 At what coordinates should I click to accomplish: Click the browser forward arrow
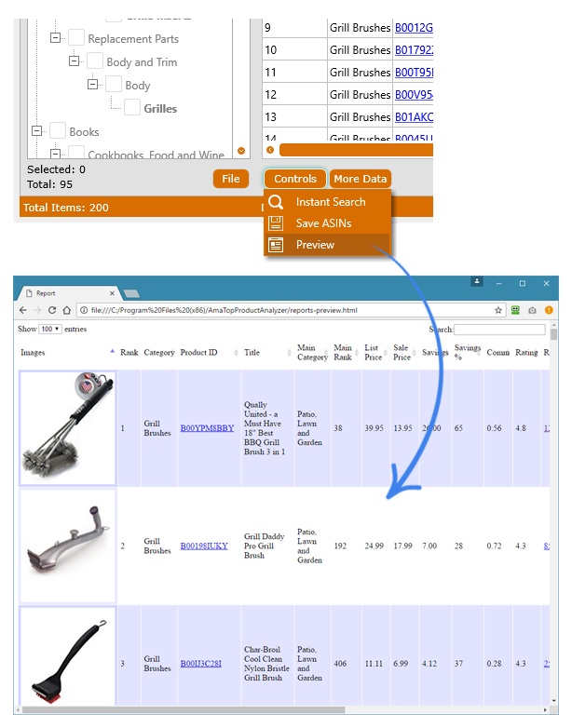37,310
